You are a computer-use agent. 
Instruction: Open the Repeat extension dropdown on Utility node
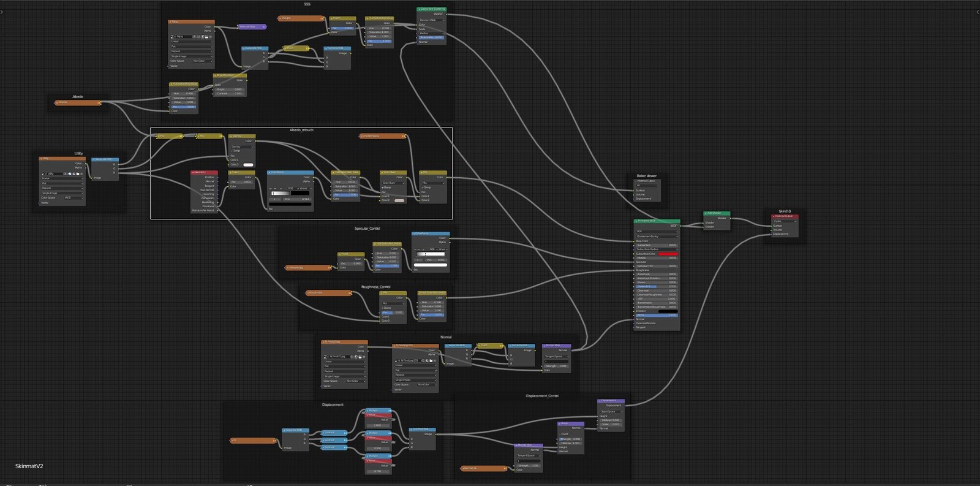(62, 188)
